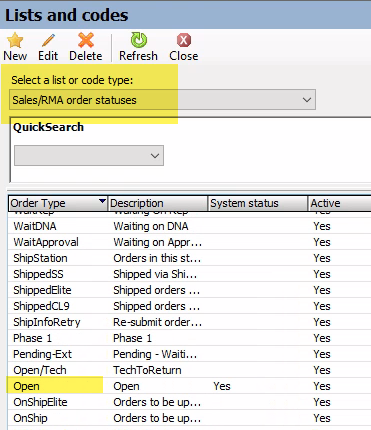Select the OnShipElite status row
The width and height of the screenshot is (371, 430).
click(189, 402)
